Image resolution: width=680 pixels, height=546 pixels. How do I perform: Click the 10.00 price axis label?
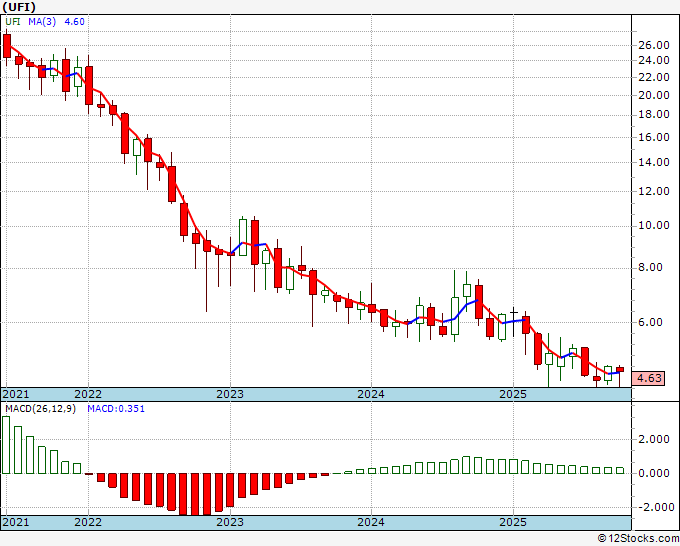coord(654,225)
